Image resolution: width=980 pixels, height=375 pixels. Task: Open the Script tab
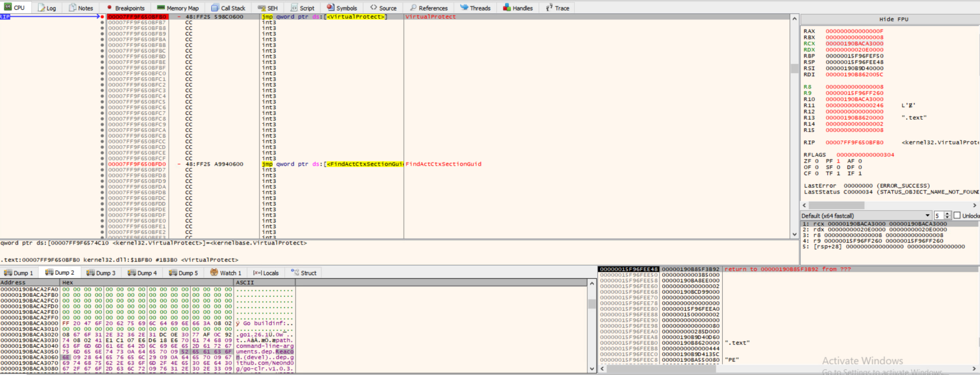[302, 8]
